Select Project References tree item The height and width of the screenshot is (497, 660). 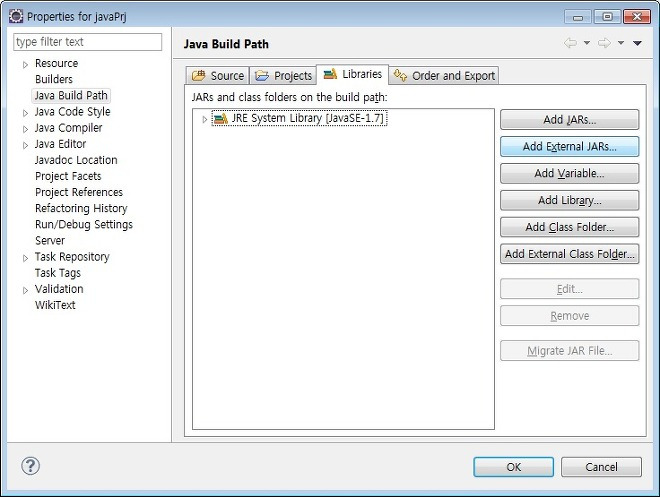(79, 192)
